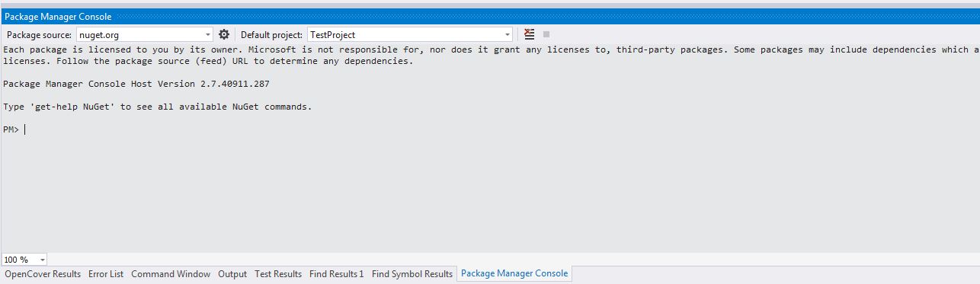Click the Package source label
This screenshot has height=284, width=980.
point(39,35)
